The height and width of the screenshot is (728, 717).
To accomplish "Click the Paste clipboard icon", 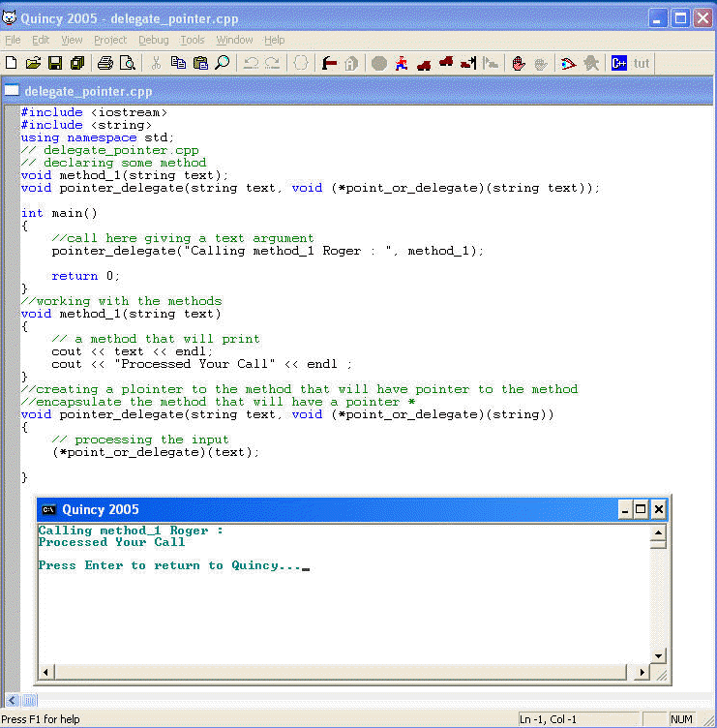I will coord(200,63).
